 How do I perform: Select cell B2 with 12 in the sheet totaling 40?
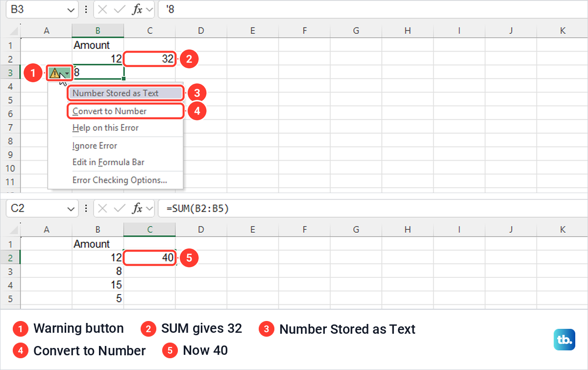(x=98, y=258)
